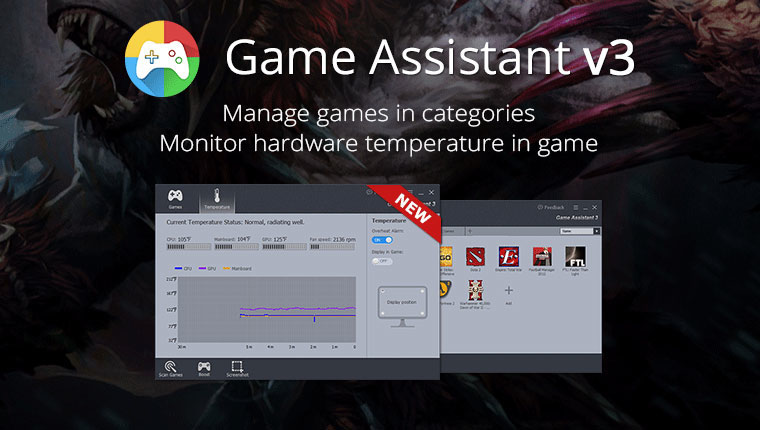Click the Fan speed gauge bar
The width and height of the screenshot is (760, 430).
coord(332,247)
